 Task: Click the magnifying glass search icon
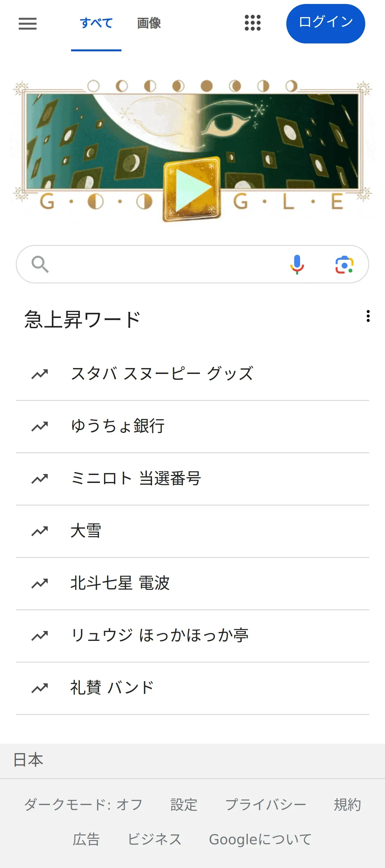point(40,265)
